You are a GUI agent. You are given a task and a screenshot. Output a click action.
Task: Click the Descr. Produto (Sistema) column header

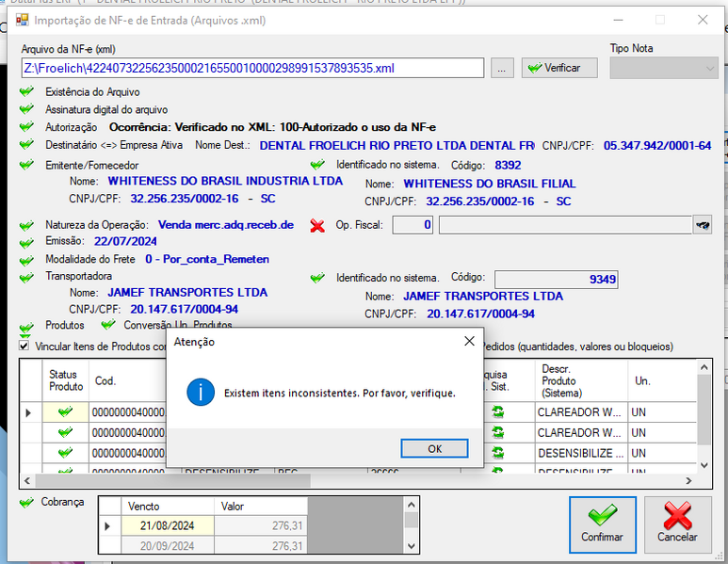(x=581, y=380)
